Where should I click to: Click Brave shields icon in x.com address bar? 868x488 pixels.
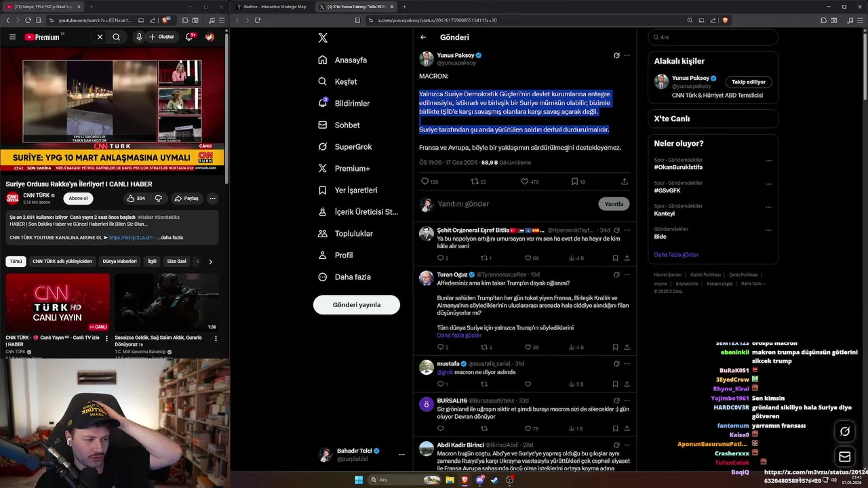pos(725,20)
